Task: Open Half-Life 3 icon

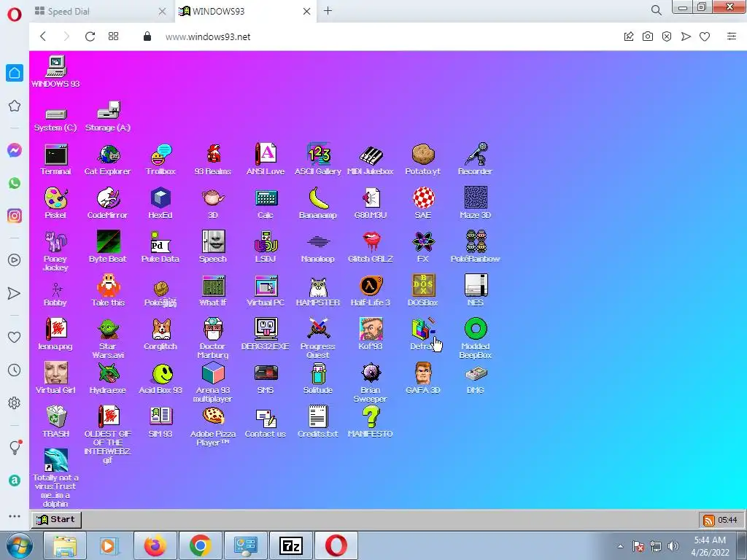Action: point(370,292)
